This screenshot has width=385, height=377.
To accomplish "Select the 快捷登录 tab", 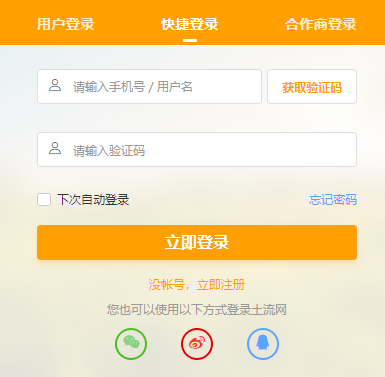I will 190,24.
